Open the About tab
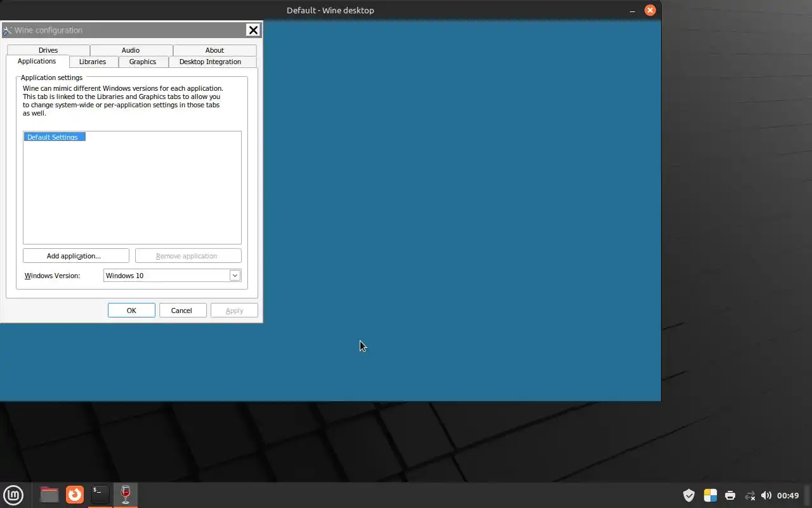This screenshot has height=508, width=812. pos(214,50)
